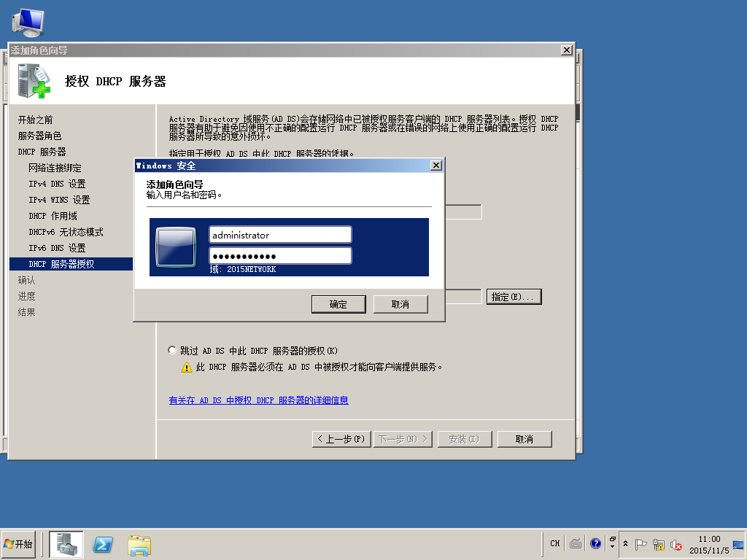
Task: Select DHCP 作用域 step
Action: [53, 216]
